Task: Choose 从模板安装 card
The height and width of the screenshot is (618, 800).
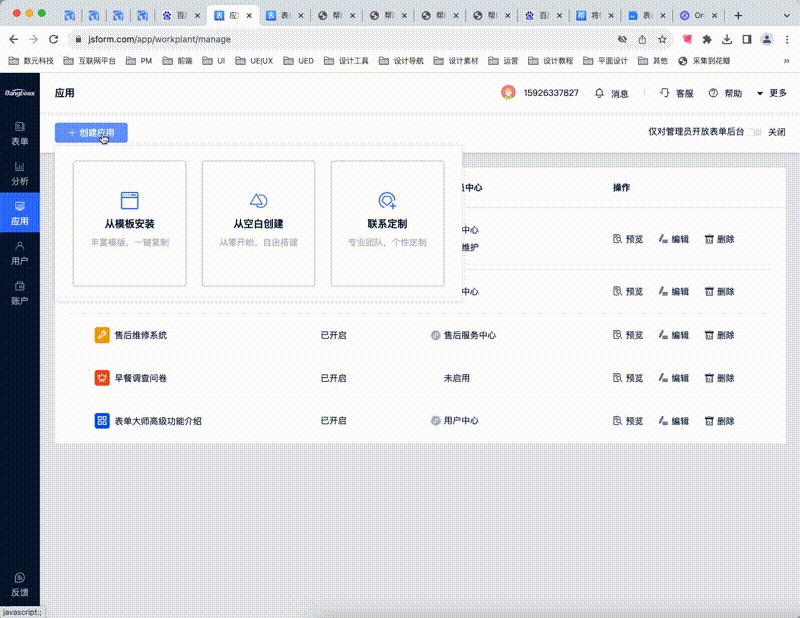Action: tap(130, 223)
